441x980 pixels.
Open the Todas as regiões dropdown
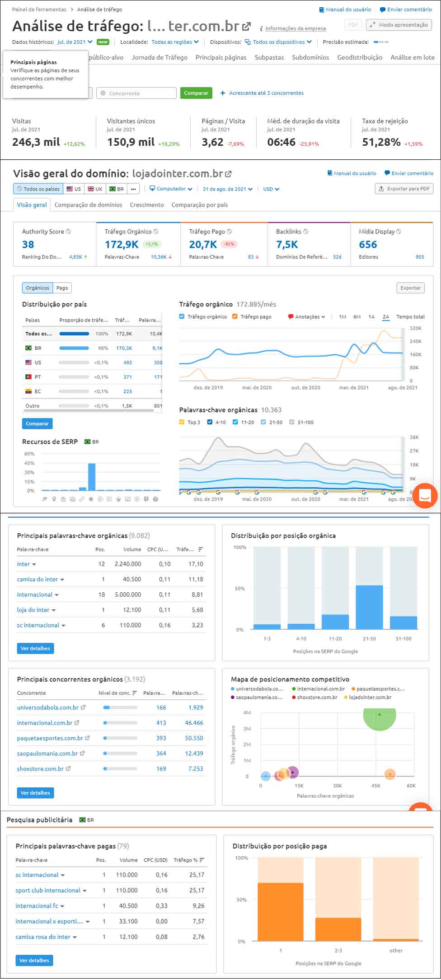pos(175,42)
